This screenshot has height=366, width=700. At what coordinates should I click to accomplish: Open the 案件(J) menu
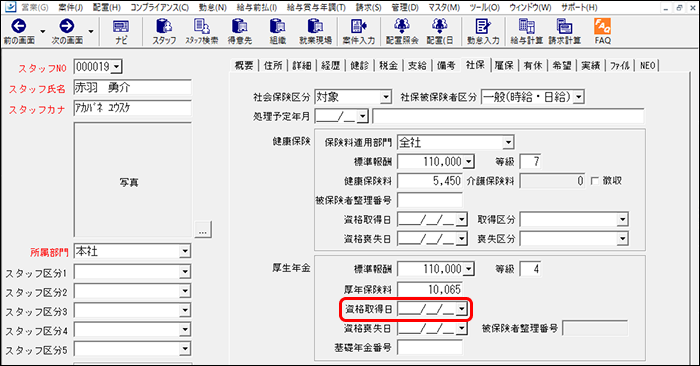coord(71,8)
